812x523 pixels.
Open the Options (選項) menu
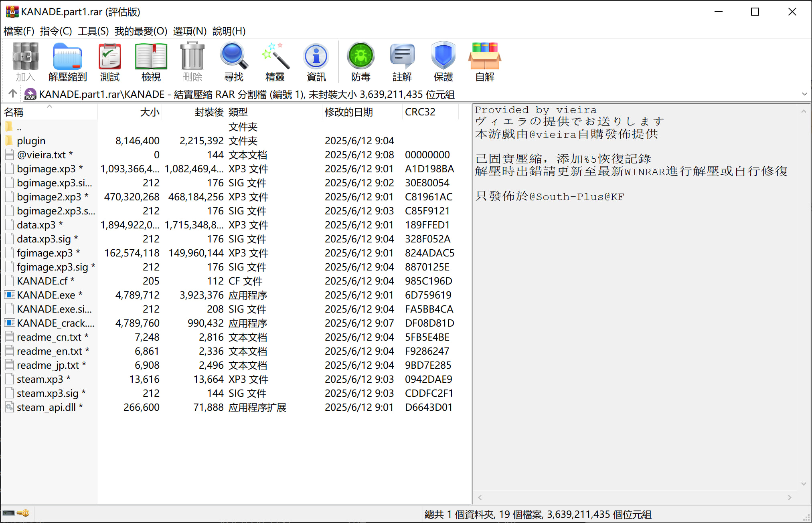(189, 31)
